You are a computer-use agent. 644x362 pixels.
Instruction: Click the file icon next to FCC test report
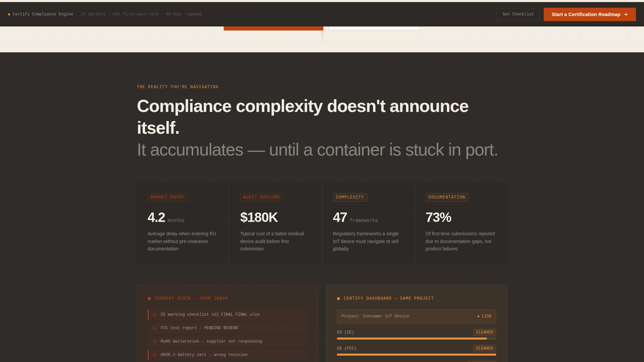[x=155, y=328]
